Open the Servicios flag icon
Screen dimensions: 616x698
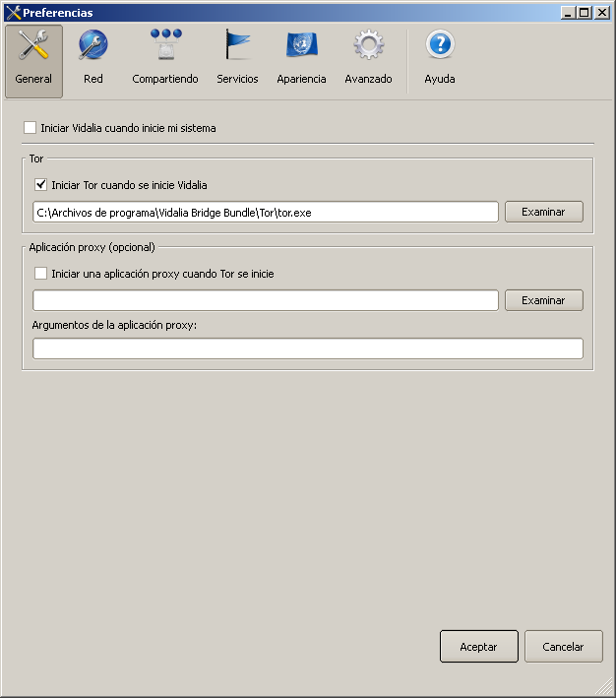[x=237, y=45]
